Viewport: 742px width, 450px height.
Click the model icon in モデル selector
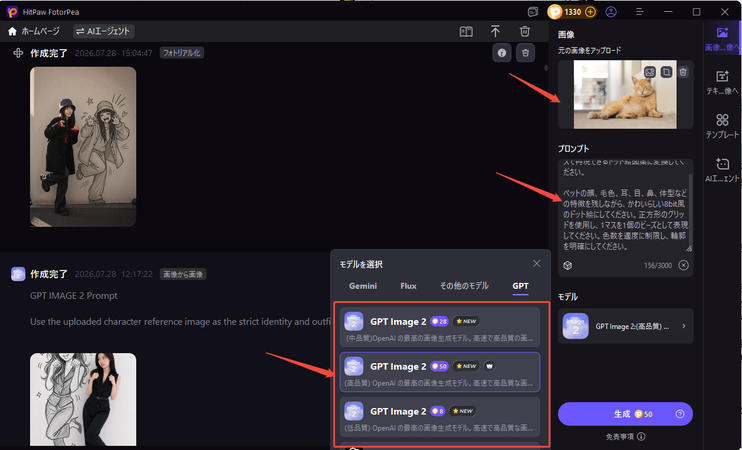pyautogui.click(x=575, y=326)
